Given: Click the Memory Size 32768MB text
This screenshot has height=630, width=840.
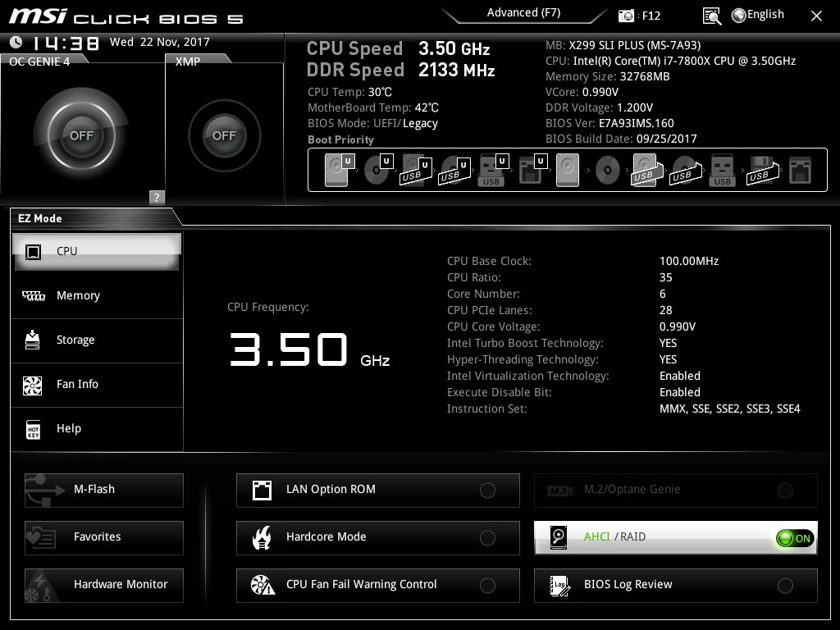Looking at the screenshot, I should [x=608, y=76].
